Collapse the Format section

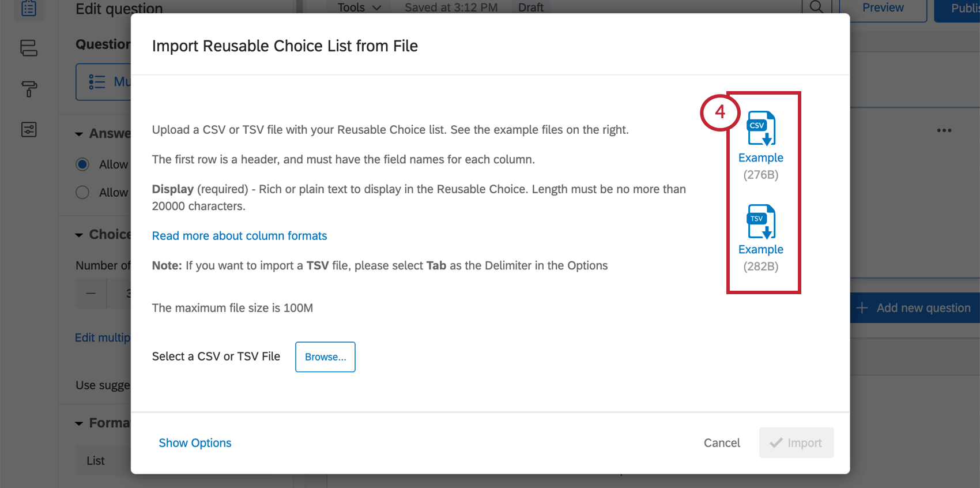click(80, 423)
